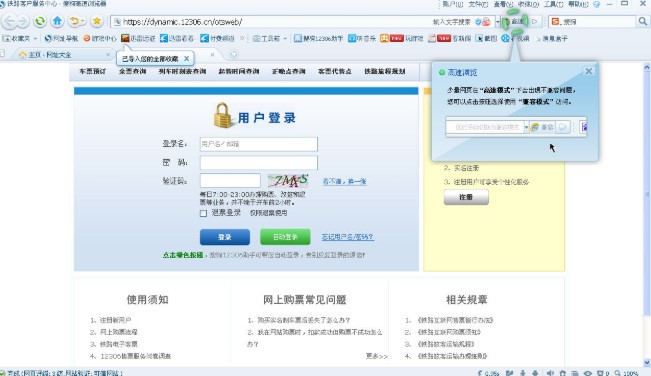The height and width of the screenshot is (376, 651).
Task: Click the green 自动登录 auto-login button
Action: [285, 237]
